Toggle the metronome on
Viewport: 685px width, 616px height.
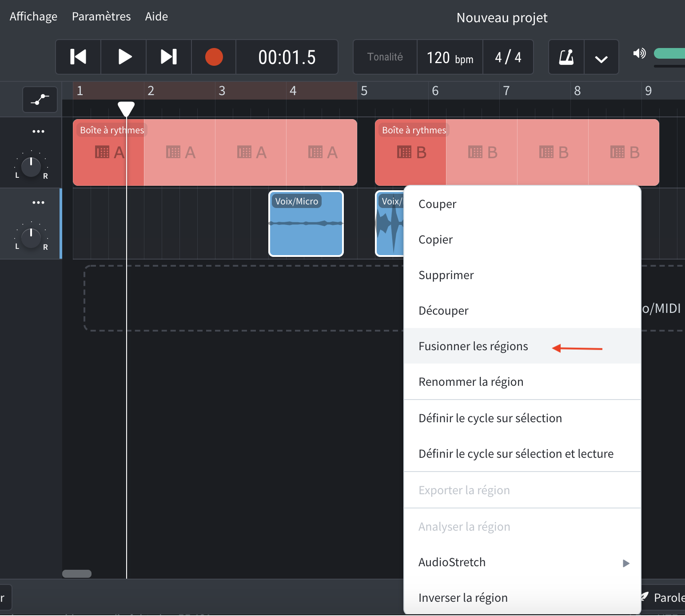click(x=566, y=57)
